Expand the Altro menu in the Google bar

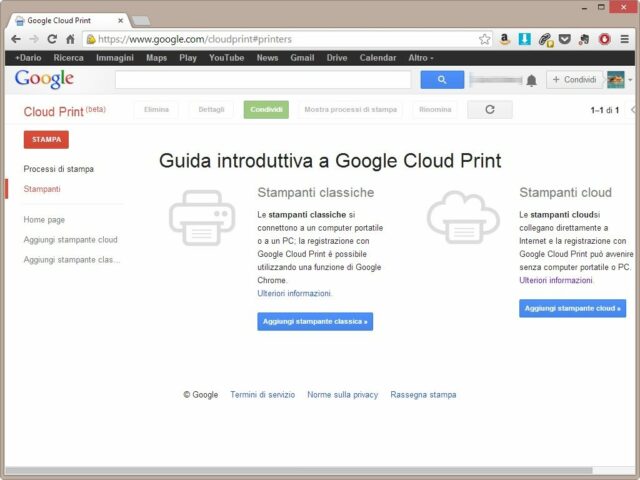tap(420, 58)
